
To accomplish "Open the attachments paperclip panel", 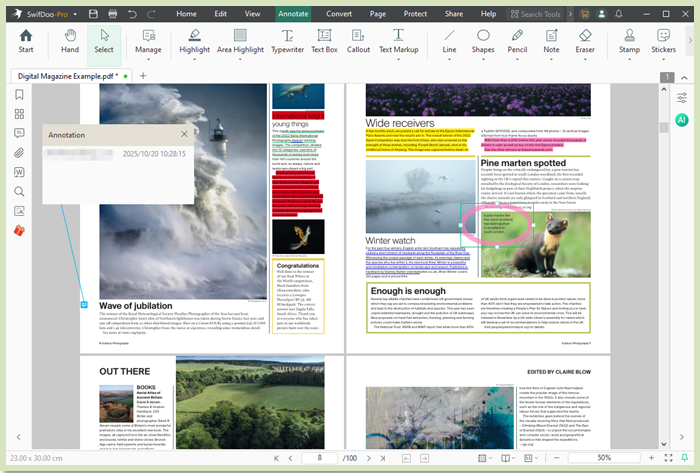I will coord(19,153).
